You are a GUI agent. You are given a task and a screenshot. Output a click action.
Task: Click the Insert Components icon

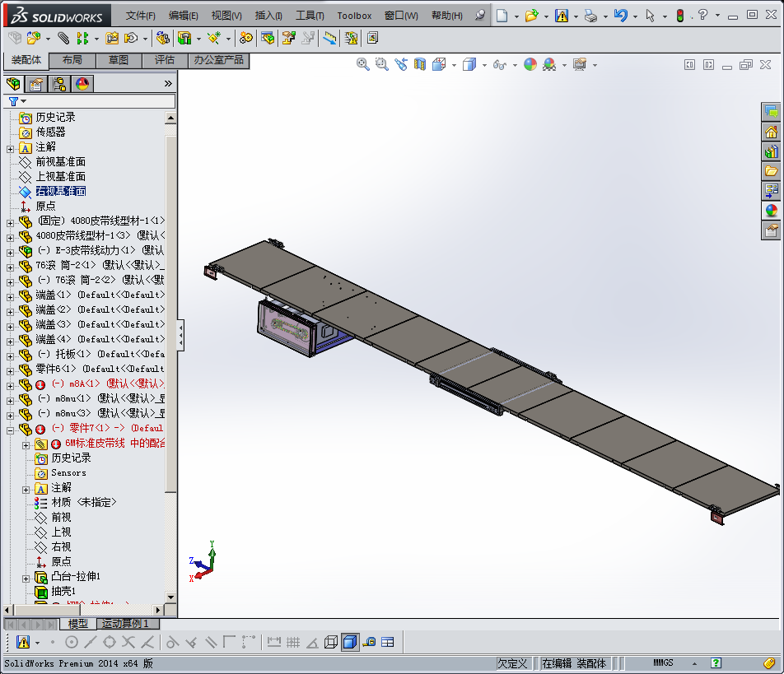point(34,38)
